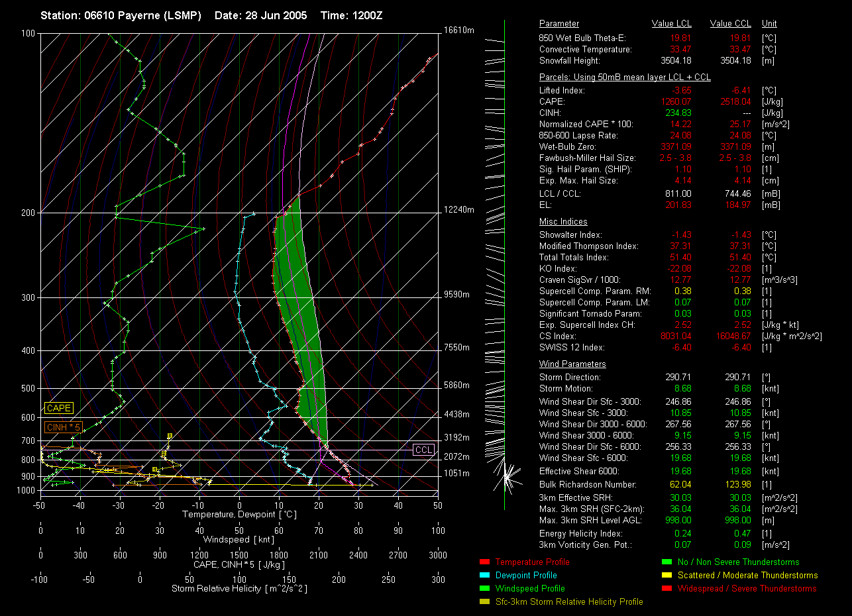Click the 'Wet-Bulb Zero:' parameter label
Viewport: 852px width, 616px height.
point(568,147)
